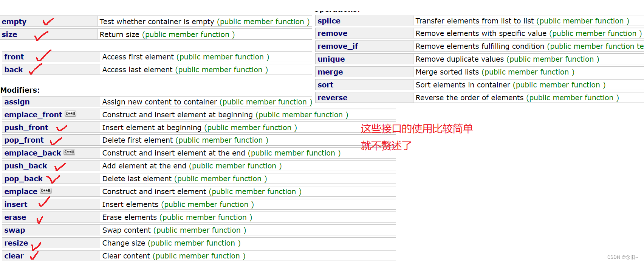Open the erase function link
This screenshot has width=644, height=263.
pos(15,217)
